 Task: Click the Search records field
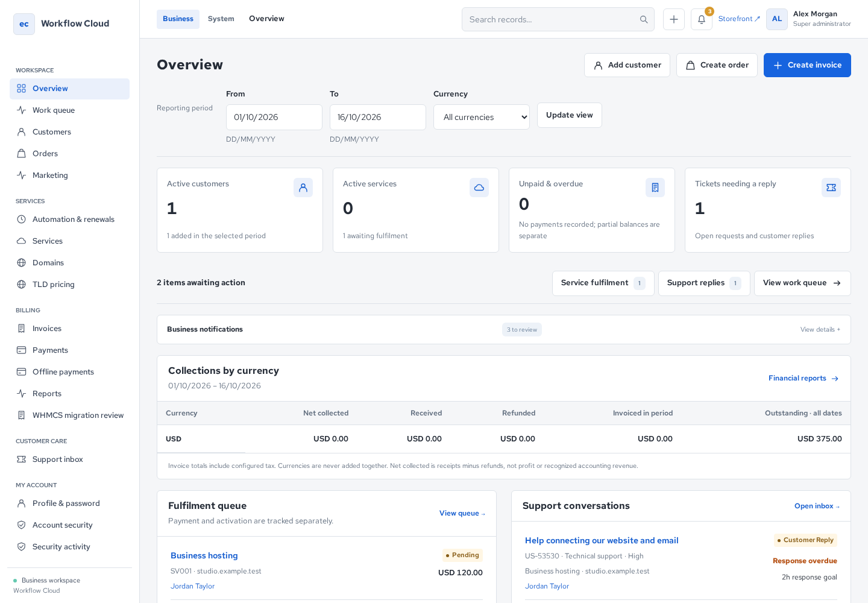(558, 19)
